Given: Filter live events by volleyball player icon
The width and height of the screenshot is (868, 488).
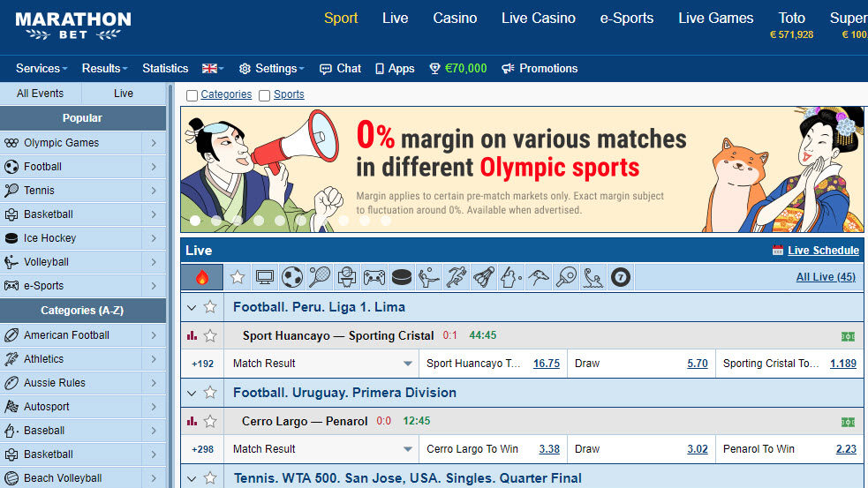Looking at the screenshot, I should tap(429, 277).
